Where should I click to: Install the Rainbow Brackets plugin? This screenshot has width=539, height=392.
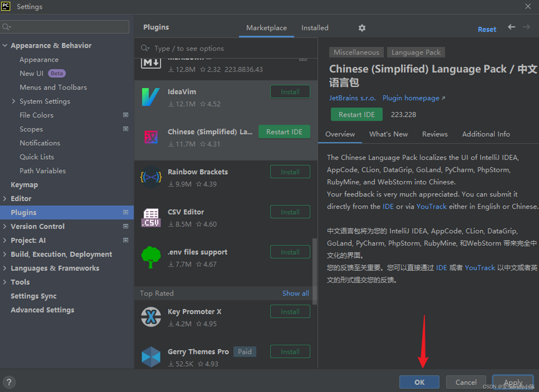[x=290, y=172]
